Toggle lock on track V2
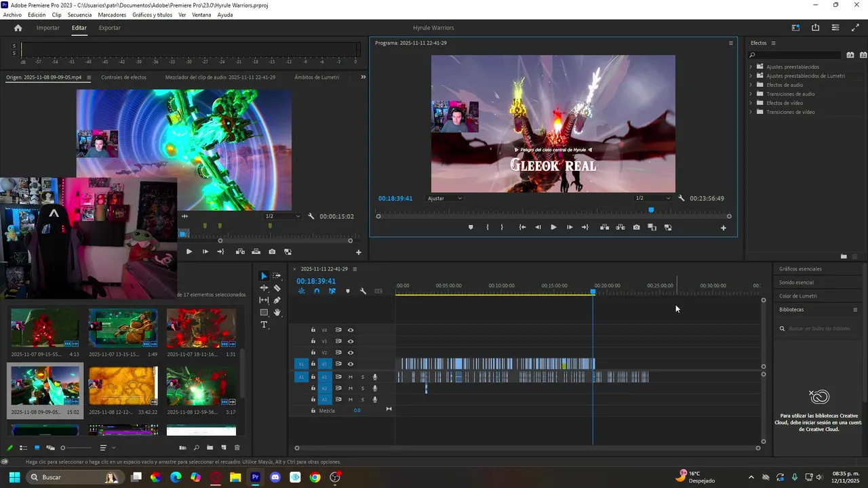The image size is (868, 488). tap(313, 353)
